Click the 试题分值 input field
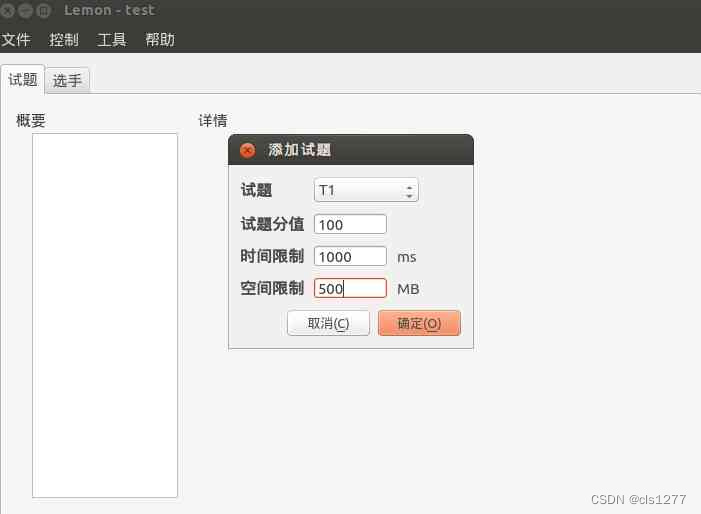This screenshot has width=701, height=514. click(x=350, y=224)
